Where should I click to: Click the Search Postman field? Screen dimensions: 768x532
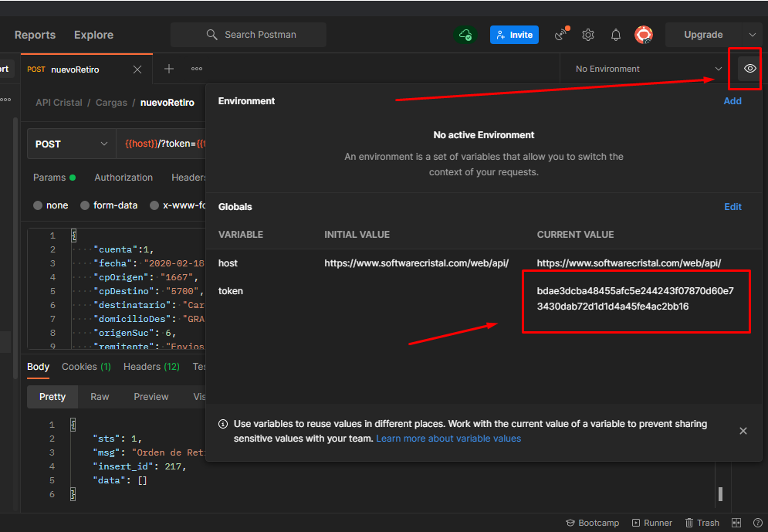[x=249, y=35]
